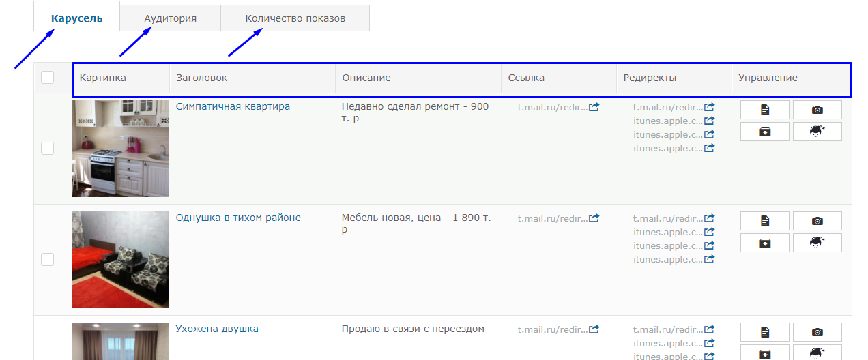The height and width of the screenshot is (360, 868).
Task: Open document icon for Симпатичная квартира row
Action: pyautogui.click(x=764, y=110)
